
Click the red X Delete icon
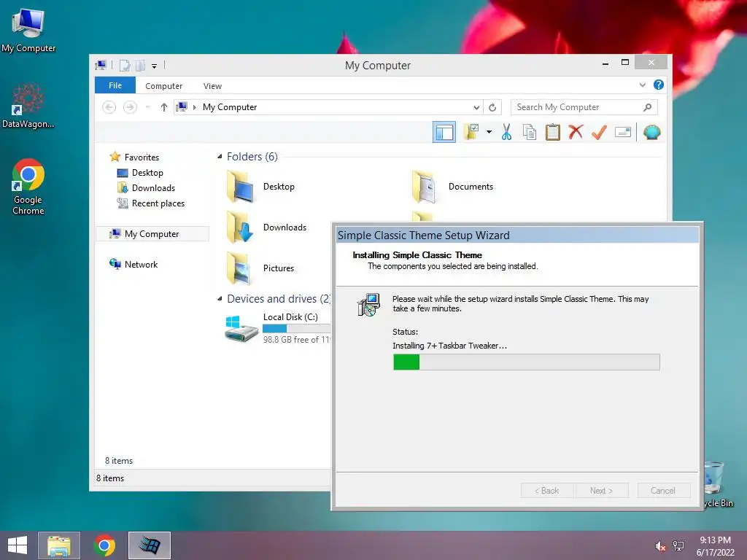576,132
